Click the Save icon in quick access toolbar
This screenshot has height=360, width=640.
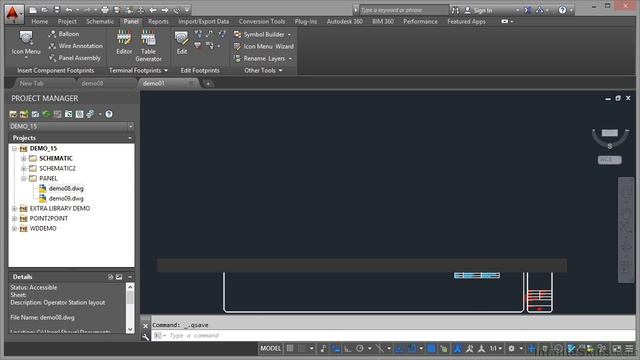[x=57, y=10]
